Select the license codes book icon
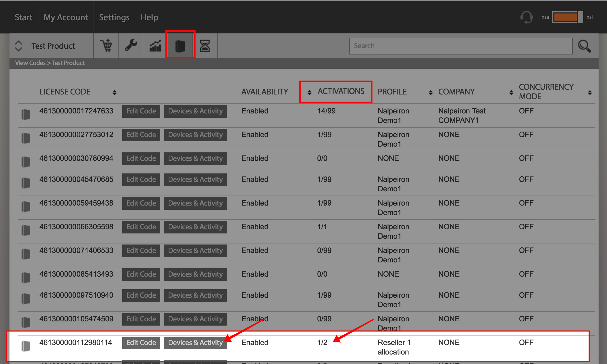The image size is (607, 364). 180,46
